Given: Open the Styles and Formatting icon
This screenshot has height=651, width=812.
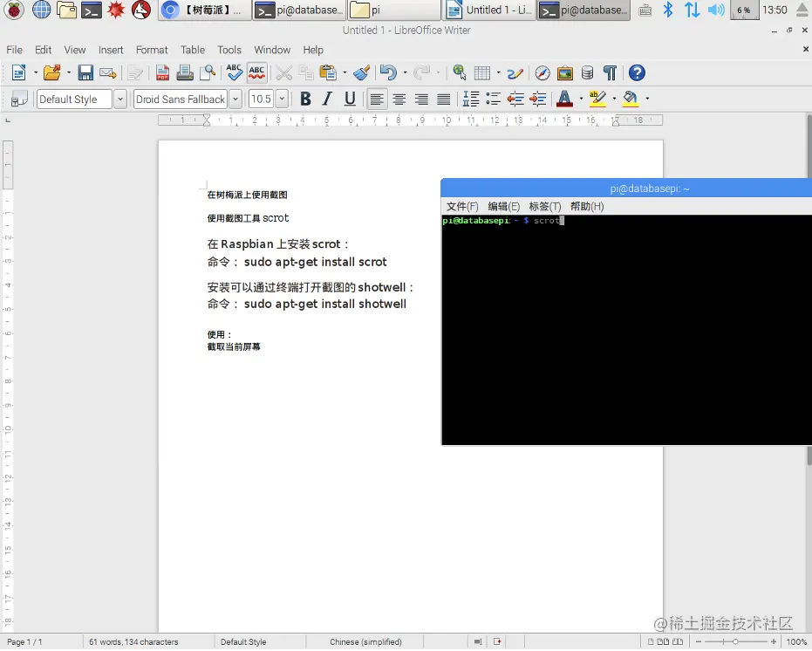Looking at the screenshot, I should (x=19, y=99).
